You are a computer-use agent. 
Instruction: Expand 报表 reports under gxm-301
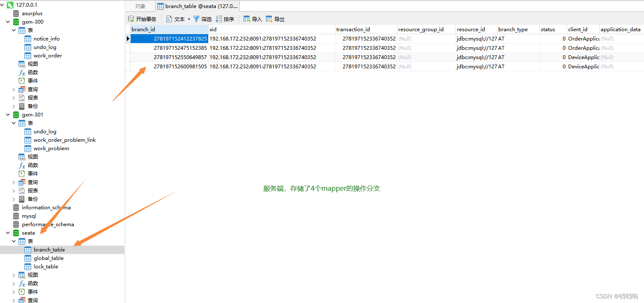pos(14,191)
